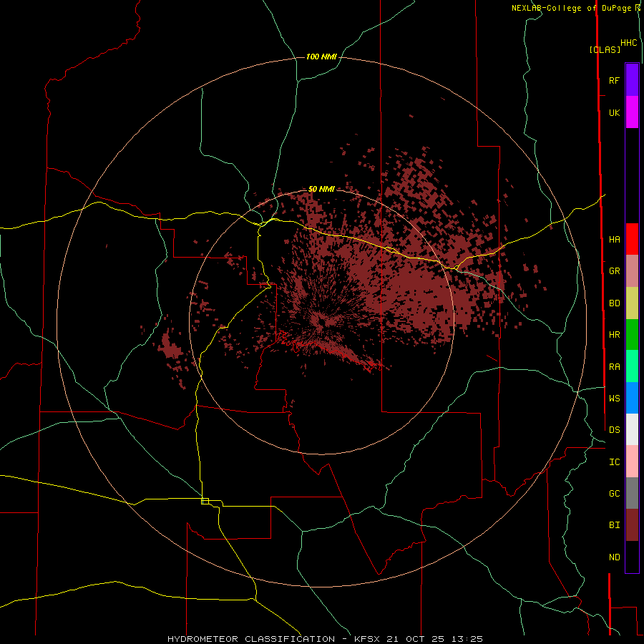
Task: Pick the yellow BD legend color swatch
Action: [632, 303]
